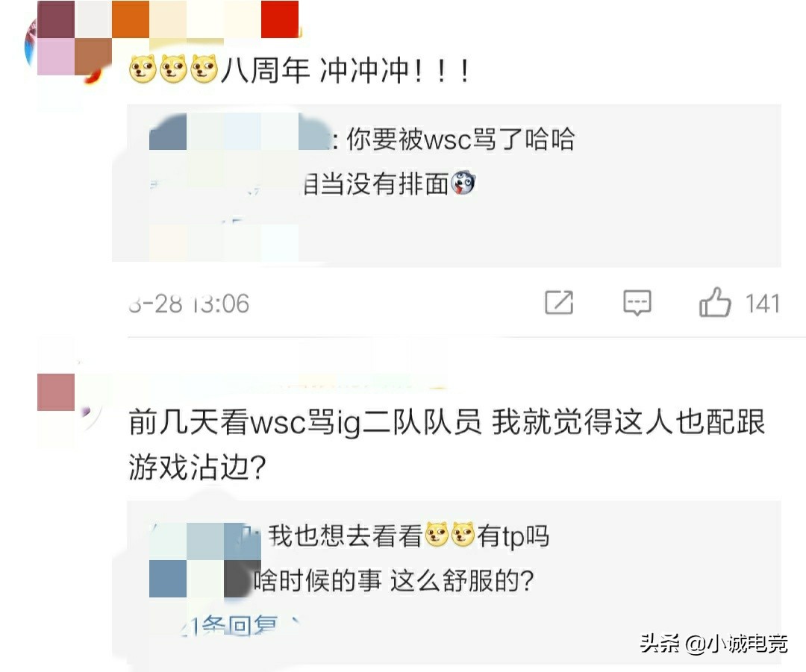Click the 3-28 13:06 timestamp
This screenshot has width=806, height=672.
click(x=189, y=303)
